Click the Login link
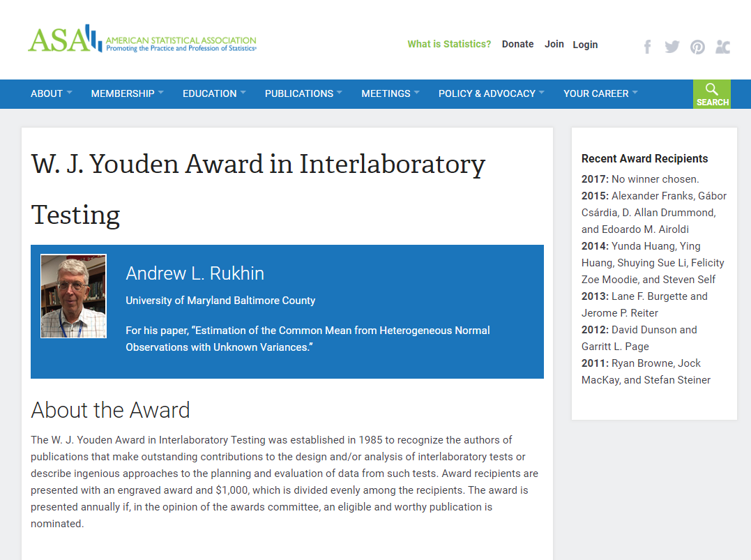 tap(585, 45)
